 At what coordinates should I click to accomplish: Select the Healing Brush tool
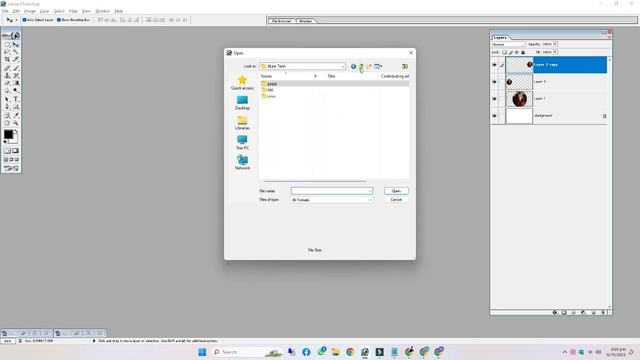click(x=7, y=68)
